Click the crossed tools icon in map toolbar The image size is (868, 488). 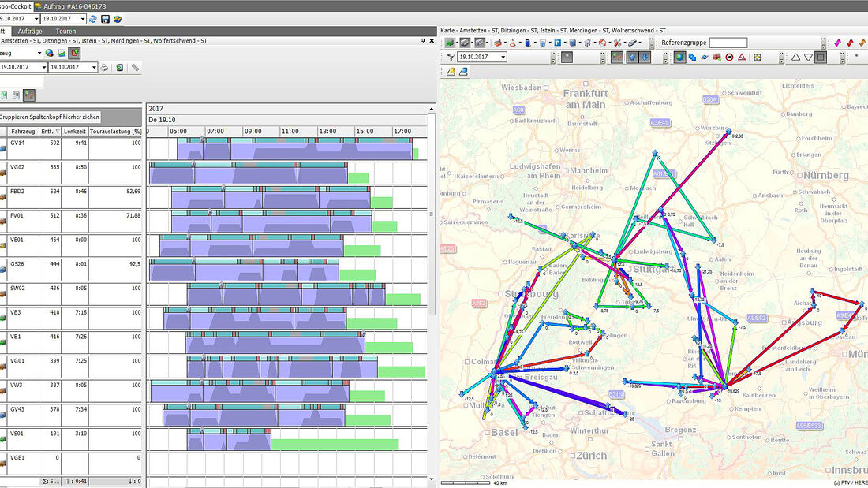pyautogui.click(x=617, y=43)
